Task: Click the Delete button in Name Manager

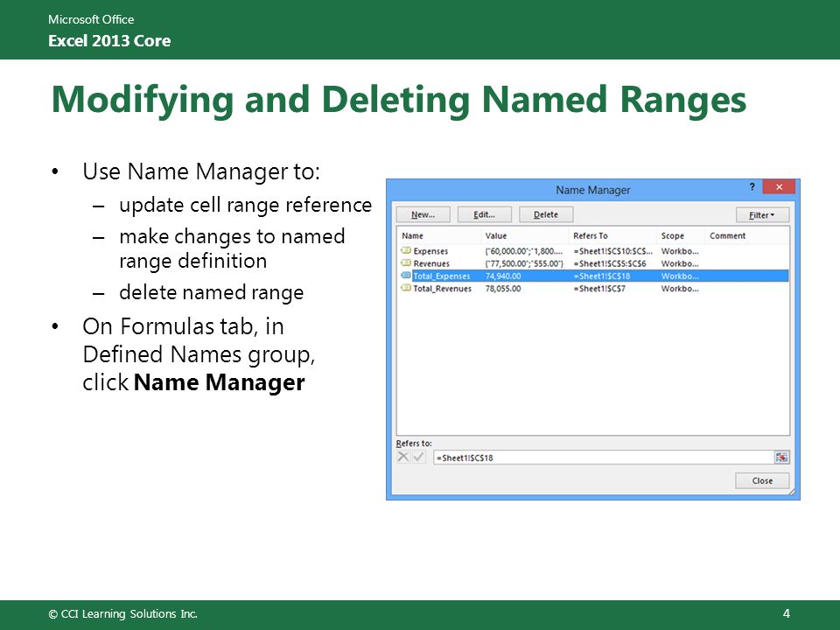Action: (546, 214)
